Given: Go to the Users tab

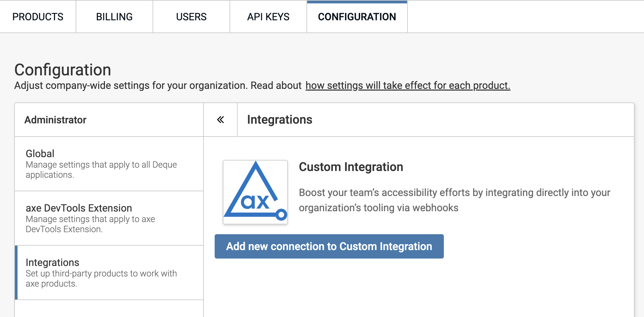Looking at the screenshot, I should click(191, 17).
